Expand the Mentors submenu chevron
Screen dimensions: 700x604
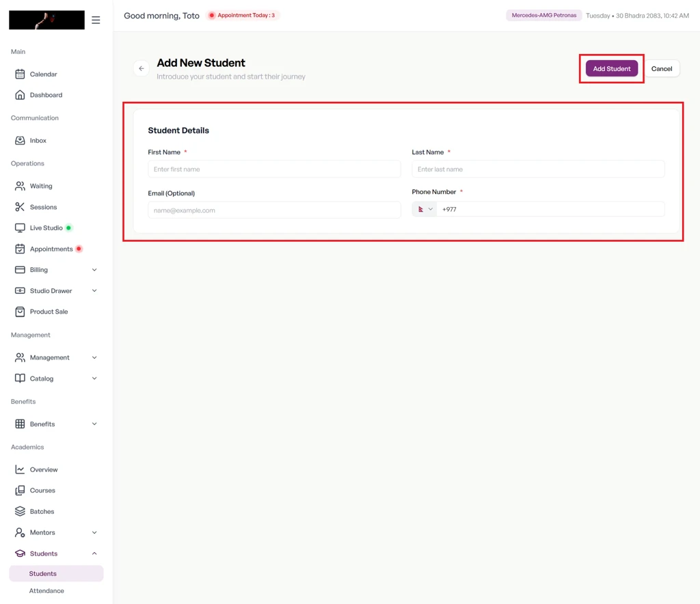point(94,532)
